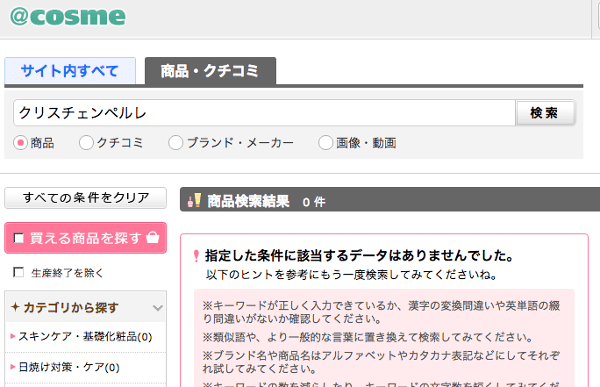600x387 pixels.
Task: Focus the search keyword input field
Action: (264, 113)
